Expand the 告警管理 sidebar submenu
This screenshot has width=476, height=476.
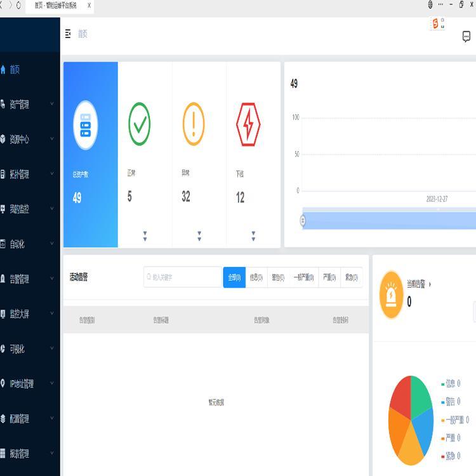pos(25,279)
